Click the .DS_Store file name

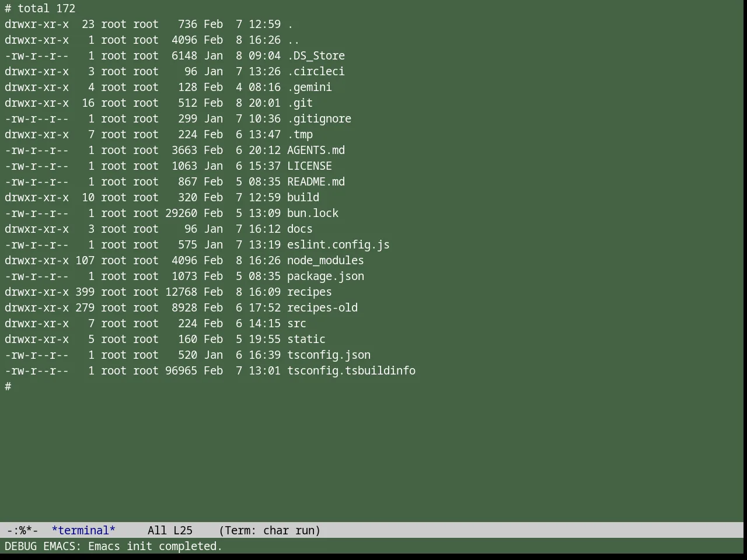click(316, 56)
